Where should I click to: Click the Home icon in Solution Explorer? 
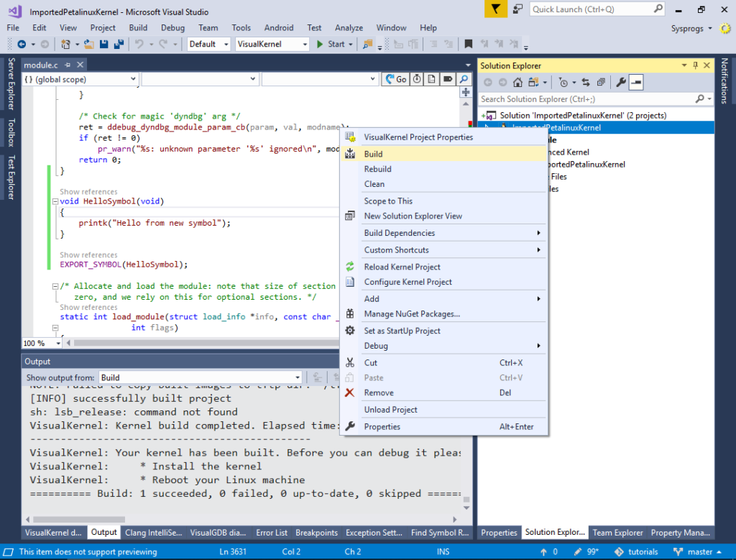[x=517, y=81]
